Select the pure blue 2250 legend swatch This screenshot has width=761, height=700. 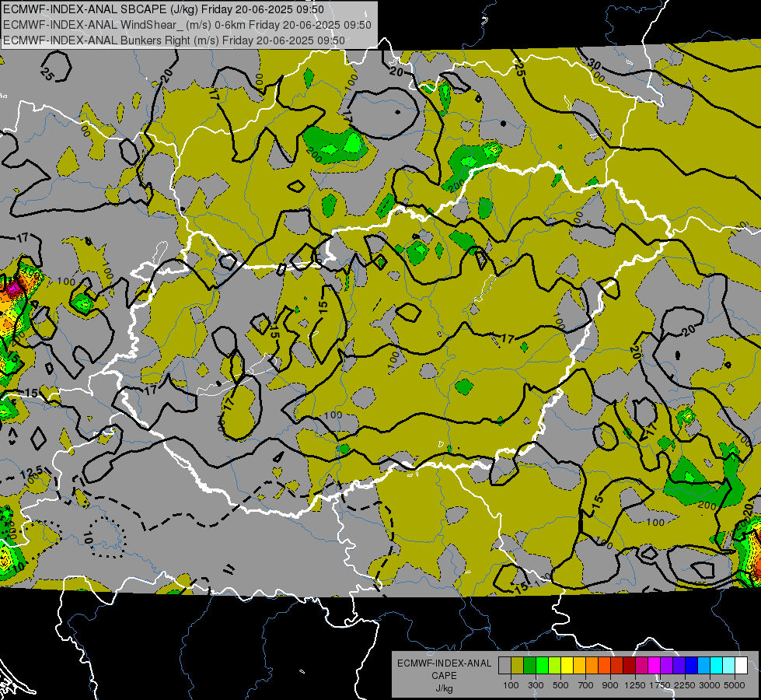pos(692,666)
